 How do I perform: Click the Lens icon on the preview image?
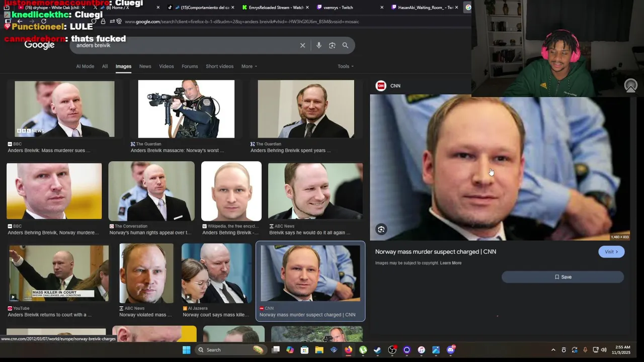point(381,229)
